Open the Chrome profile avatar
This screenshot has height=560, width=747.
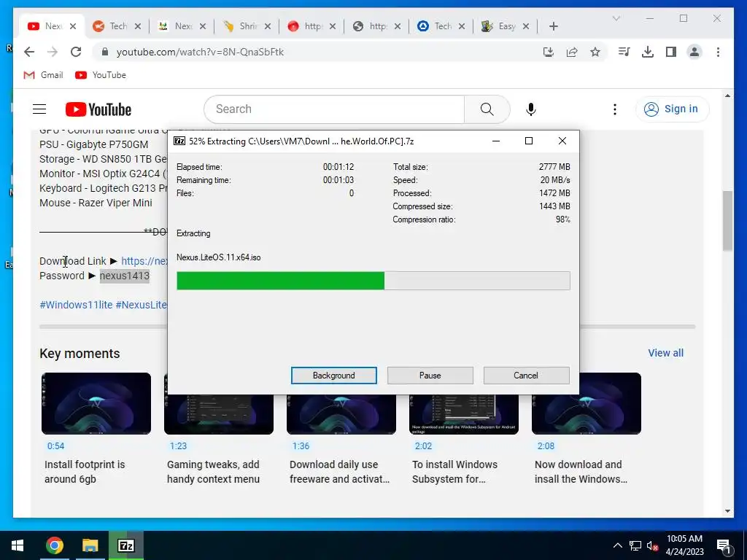694,52
